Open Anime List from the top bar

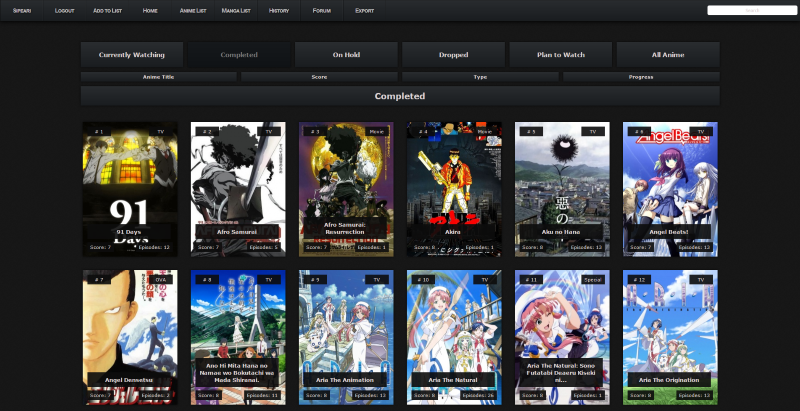(193, 11)
